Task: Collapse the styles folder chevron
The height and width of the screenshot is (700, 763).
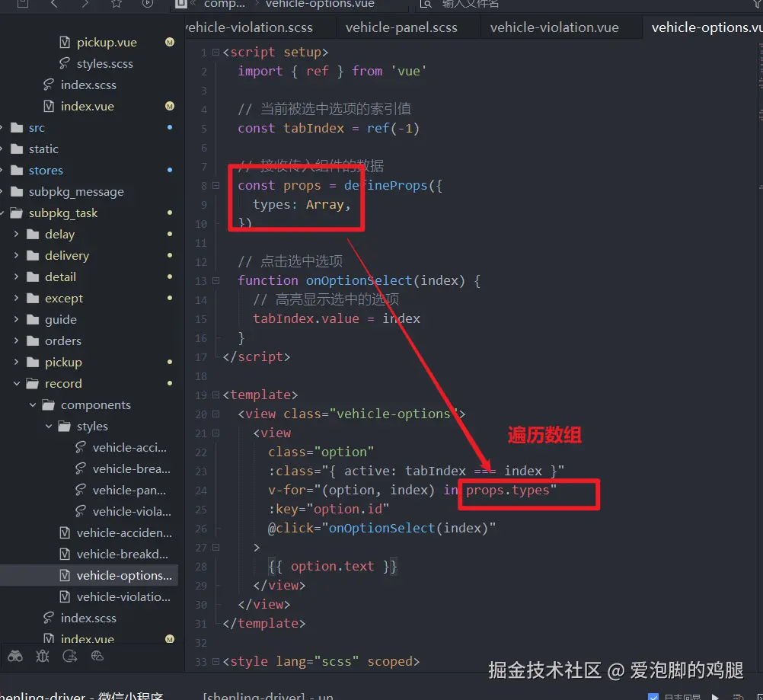Action: click(49, 426)
